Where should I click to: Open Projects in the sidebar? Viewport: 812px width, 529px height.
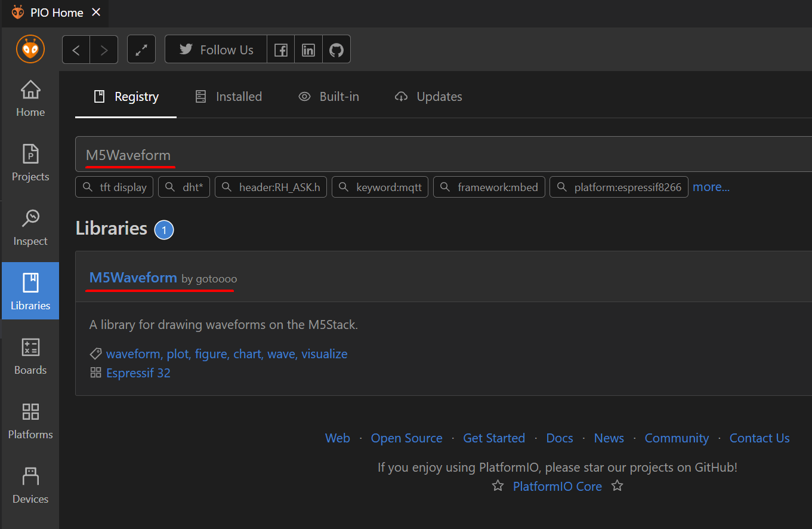(x=30, y=164)
